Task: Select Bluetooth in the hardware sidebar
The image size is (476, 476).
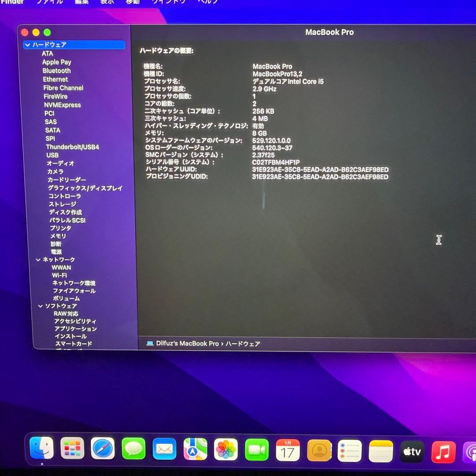Action: (56, 71)
